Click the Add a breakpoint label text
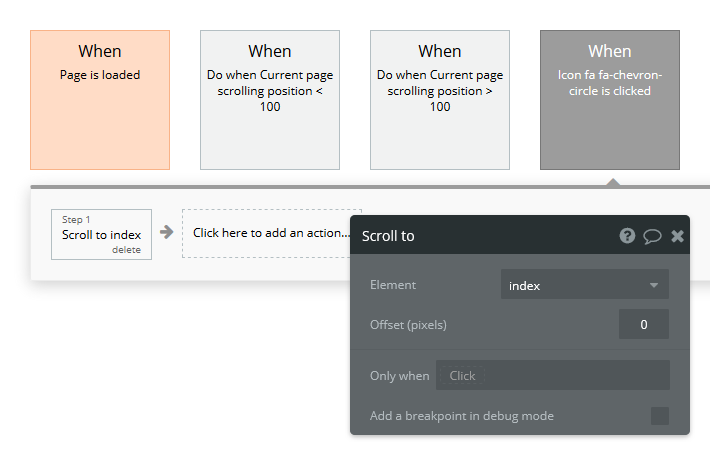This screenshot has height=457, width=710. click(x=461, y=416)
